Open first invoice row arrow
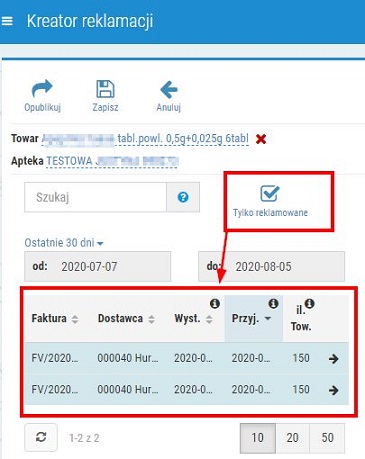The height and width of the screenshot is (459, 365). point(333,358)
